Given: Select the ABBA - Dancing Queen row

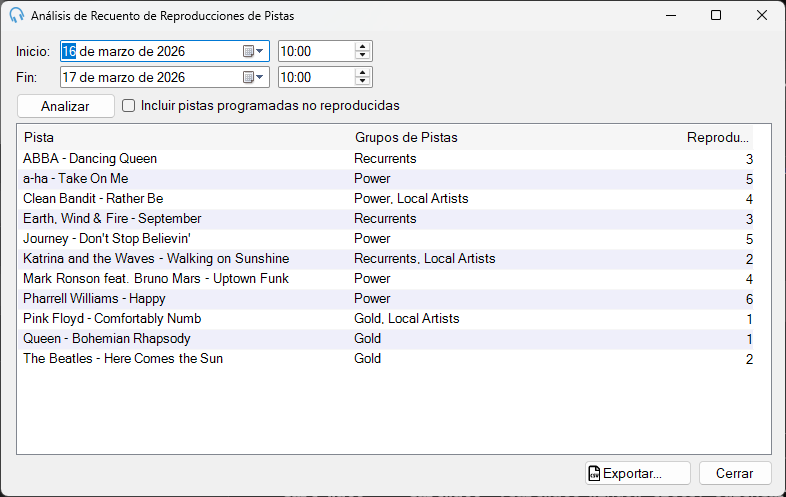Looking at the screenshot, I should [x=385, y=159].
